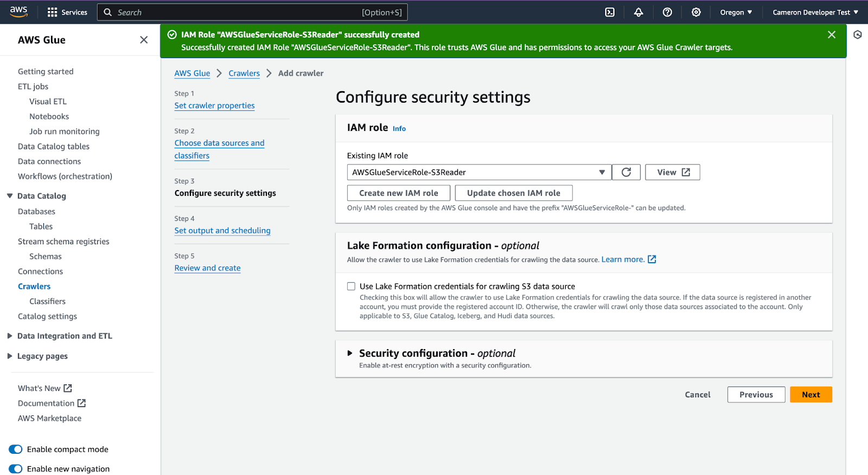The image size is (868, 475).
Task: Open the CloudShell terminal icon
Action: click(610, 12)
